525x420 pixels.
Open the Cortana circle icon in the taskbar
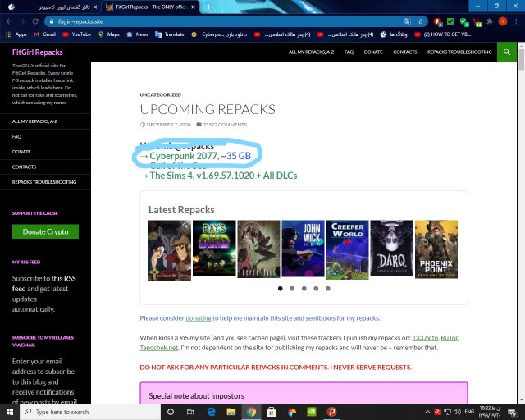tap(171, 412)
